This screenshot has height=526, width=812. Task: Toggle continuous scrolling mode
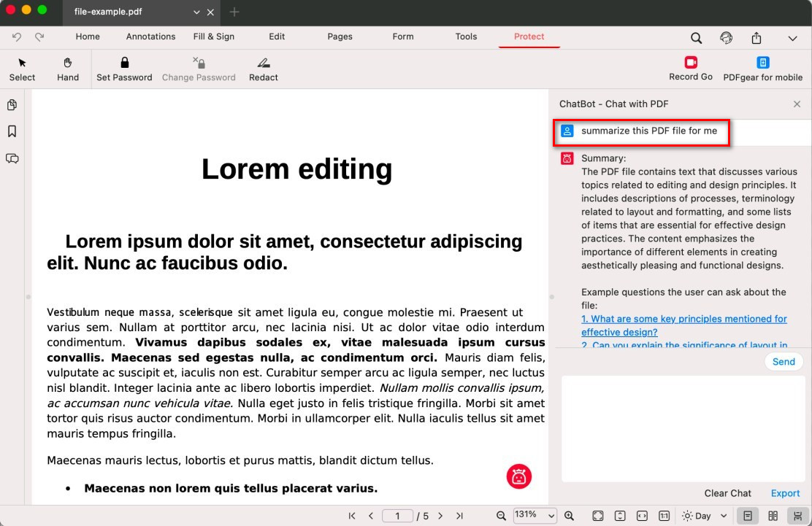(x=797, y=516)
